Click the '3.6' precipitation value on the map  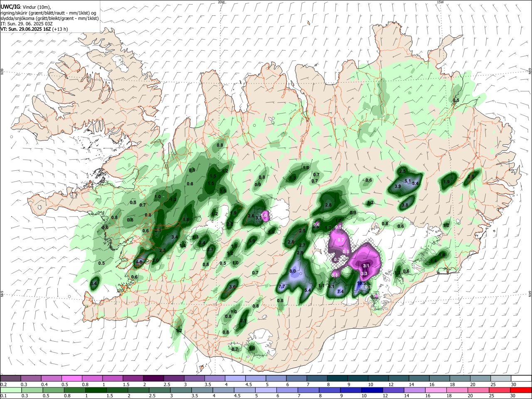(233, 287)
